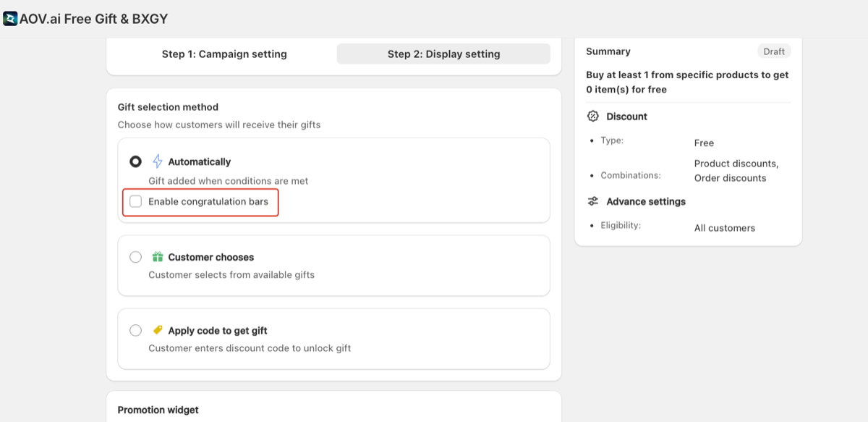Switch to Step 2: Display setting tab

[x=443, y=54]
